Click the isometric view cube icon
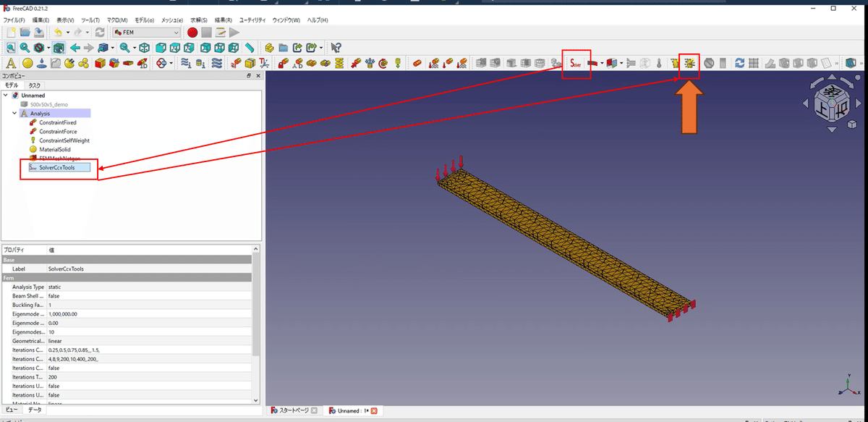 [x=145, y=48]
